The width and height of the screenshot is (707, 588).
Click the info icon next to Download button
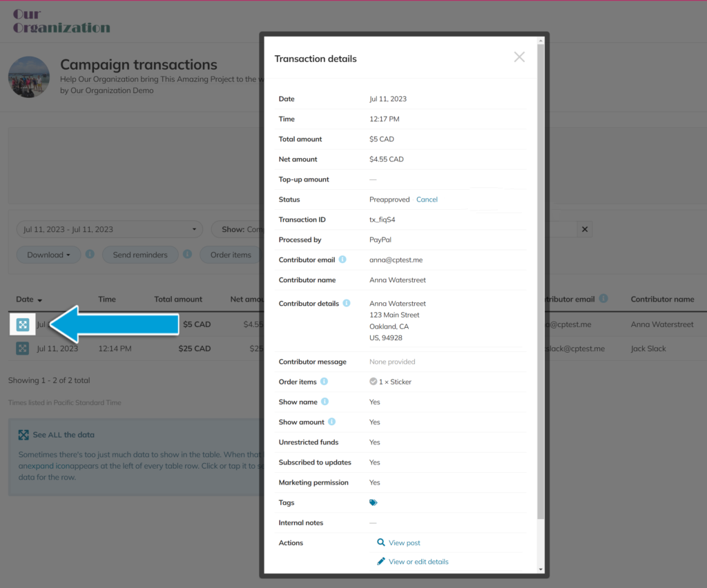tap(90, 255)
